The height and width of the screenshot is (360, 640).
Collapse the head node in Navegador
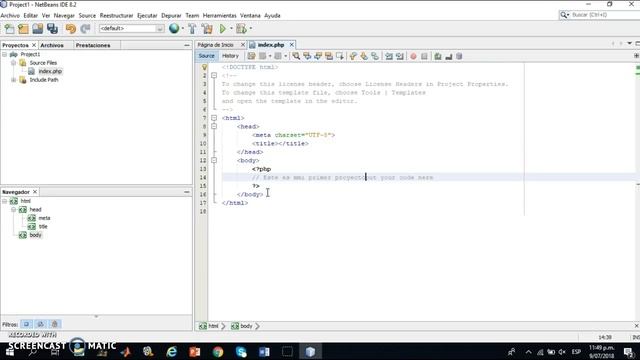coord(13,209)
